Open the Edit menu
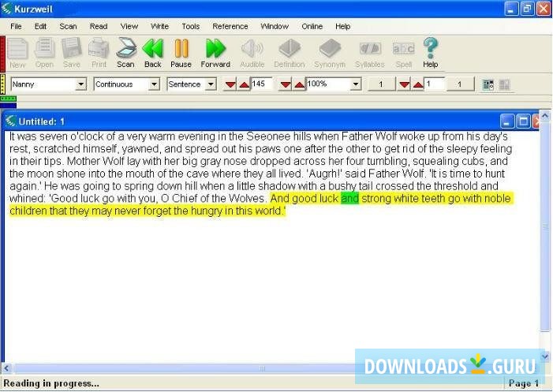The height and width of the screenshot is (392, 553). (x=40, y=27)
